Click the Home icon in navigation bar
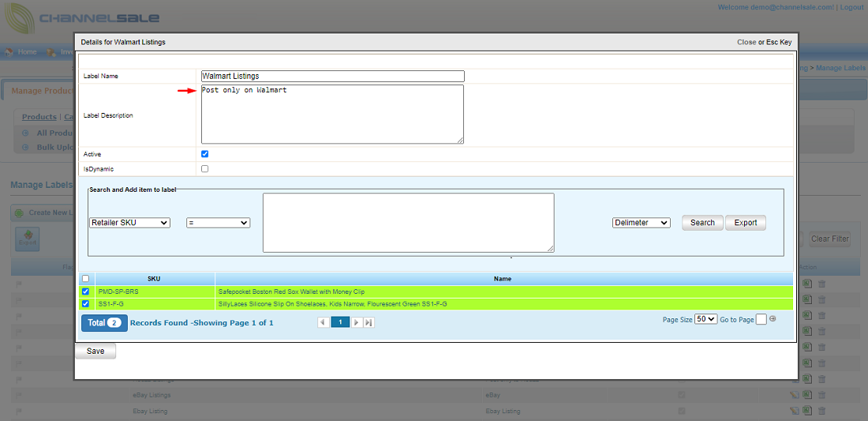This screenshot has width=868, height=421. point(9,52)
